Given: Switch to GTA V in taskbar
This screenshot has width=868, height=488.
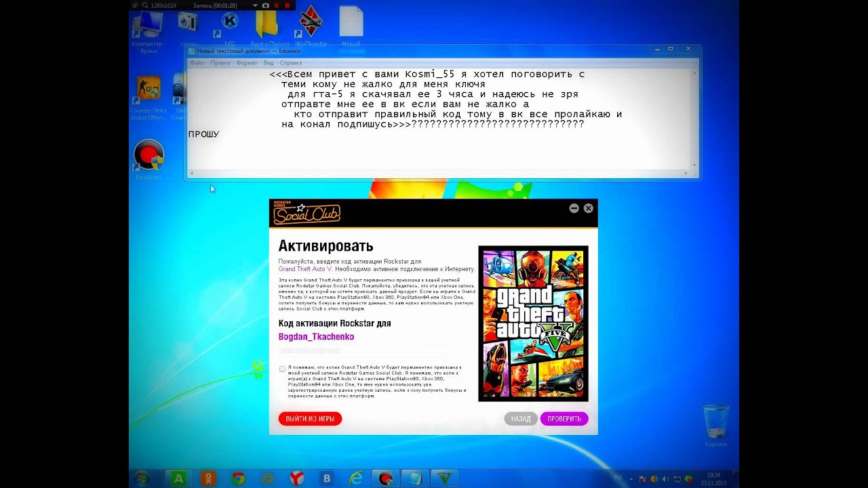Looking at the screenshot, I should click(x=444, y=479).
